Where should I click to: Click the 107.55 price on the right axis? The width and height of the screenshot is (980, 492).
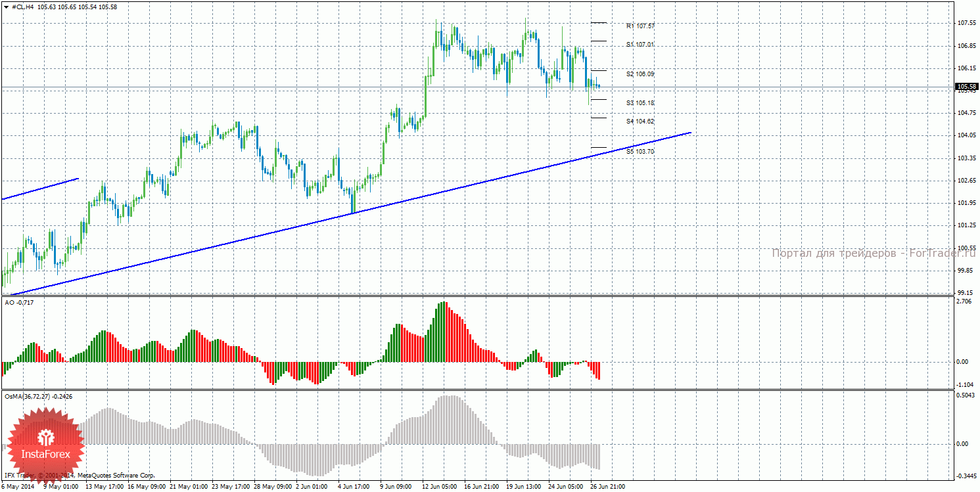tap(966, 23)
